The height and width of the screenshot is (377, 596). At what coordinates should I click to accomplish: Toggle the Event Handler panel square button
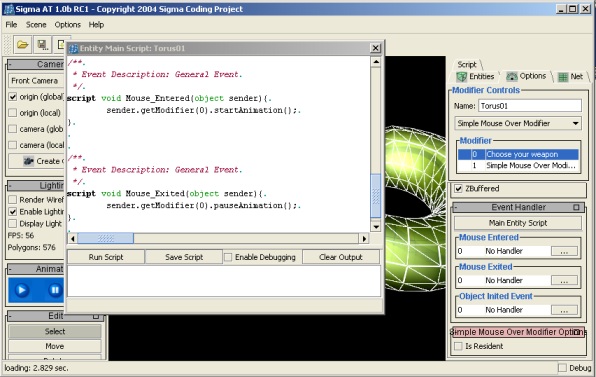(x=576, y=207)
